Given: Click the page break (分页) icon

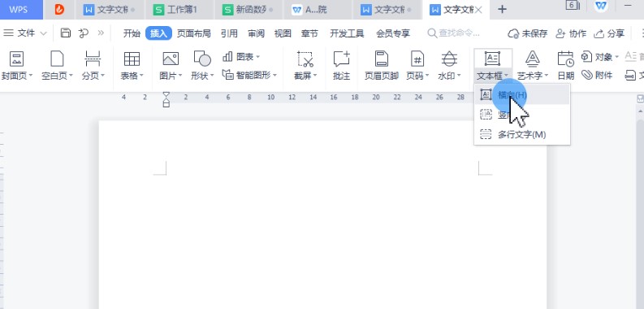Looking at the screenshot, I should (93, 59).
